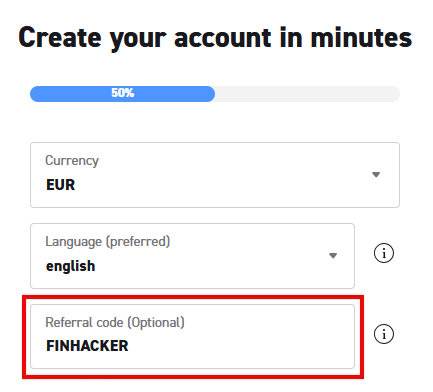The image size is (433, 392).
Task: Click the FINHACKER referral code text
Action: coord(87,346)
